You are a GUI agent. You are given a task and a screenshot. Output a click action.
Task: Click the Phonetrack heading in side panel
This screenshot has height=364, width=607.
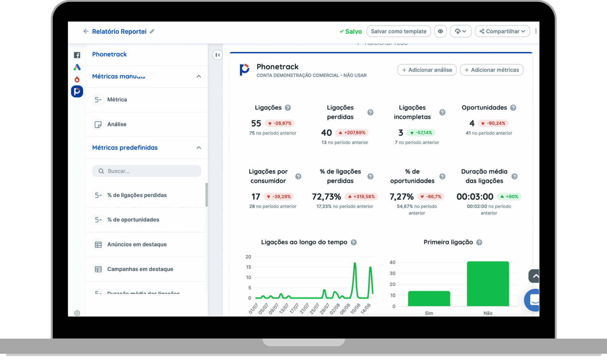109,54
